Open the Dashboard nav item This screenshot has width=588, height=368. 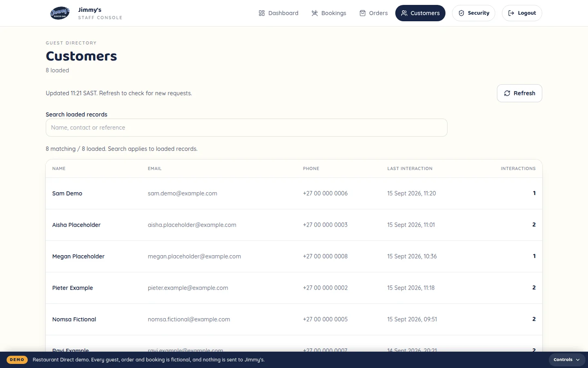(278, 13)
